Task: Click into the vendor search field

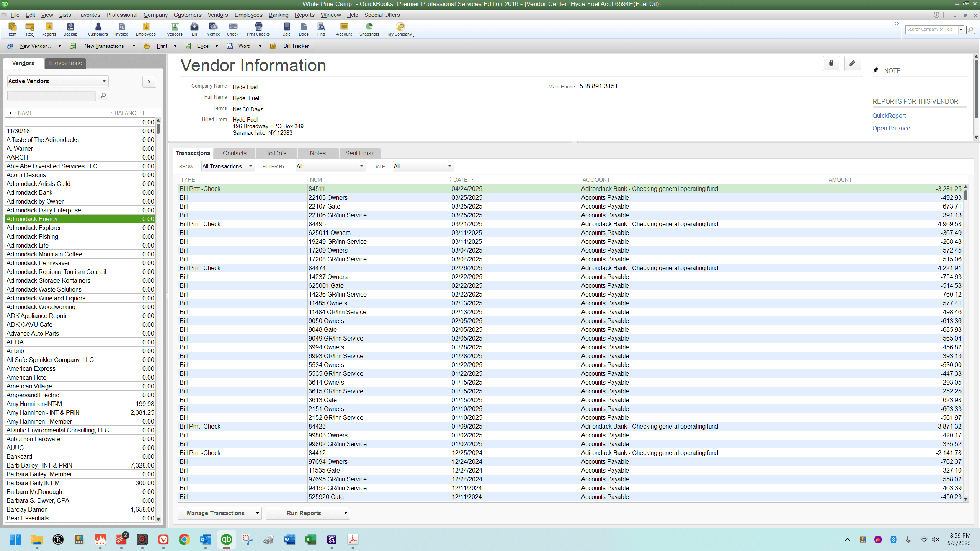Action: 52,96
